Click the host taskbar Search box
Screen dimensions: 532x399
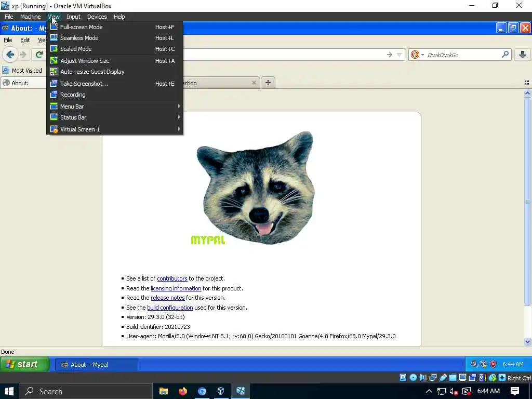(86, 391)
